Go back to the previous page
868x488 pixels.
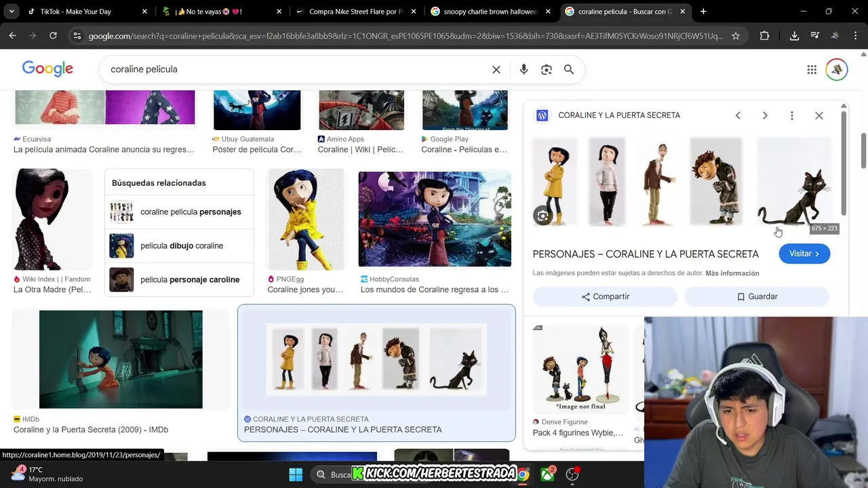point(12,35)
